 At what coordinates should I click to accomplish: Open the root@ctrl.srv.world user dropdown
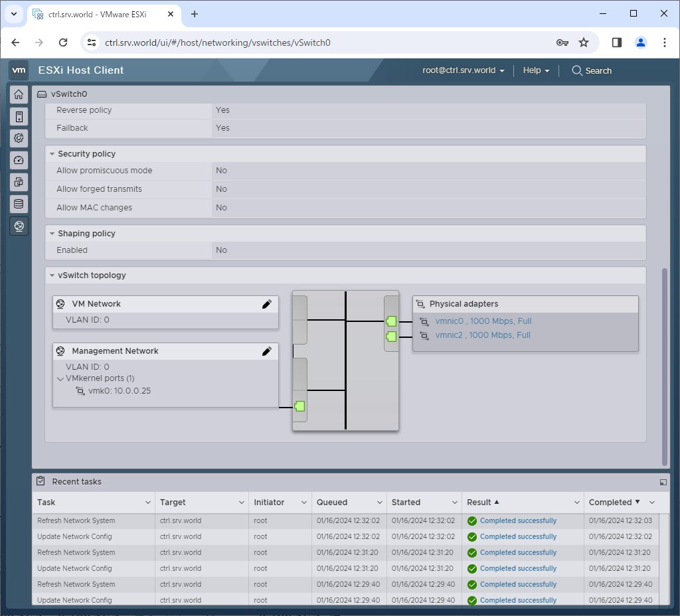click(x=463, y=70)
